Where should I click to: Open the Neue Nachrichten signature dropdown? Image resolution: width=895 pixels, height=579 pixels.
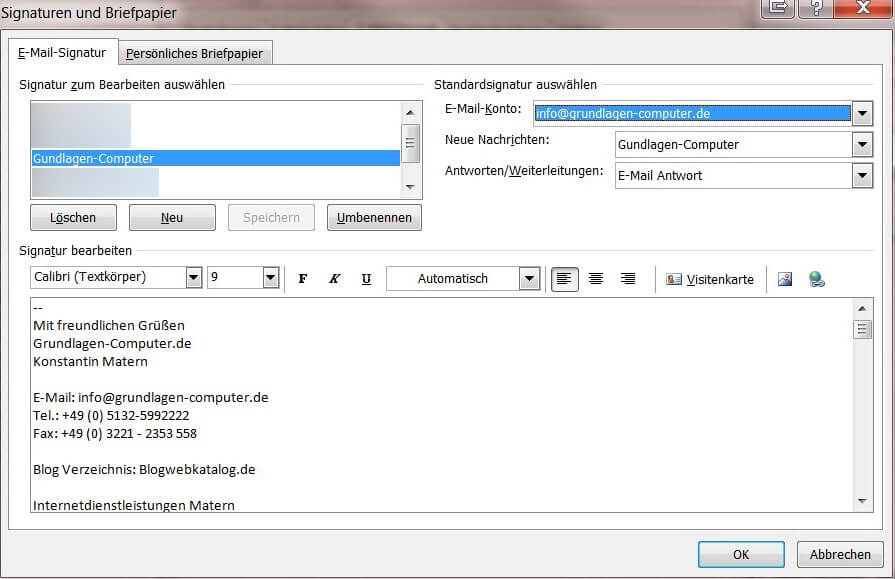(861, 144)
